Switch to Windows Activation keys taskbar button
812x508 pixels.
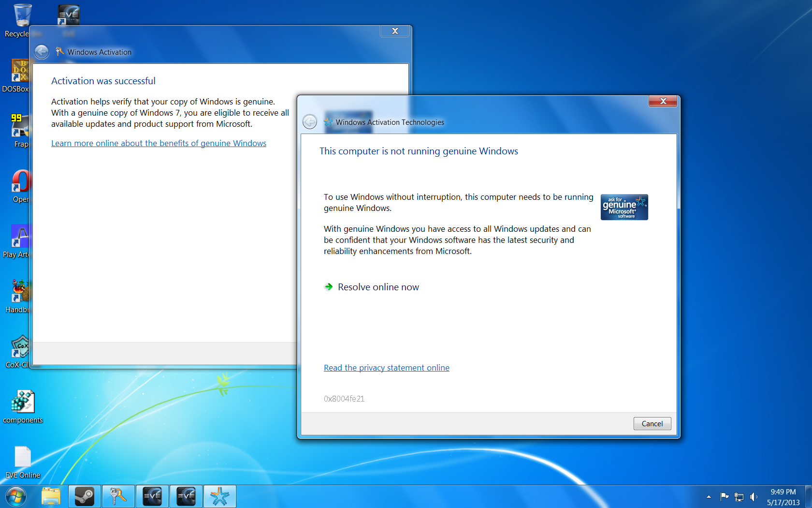click(118, 496)
